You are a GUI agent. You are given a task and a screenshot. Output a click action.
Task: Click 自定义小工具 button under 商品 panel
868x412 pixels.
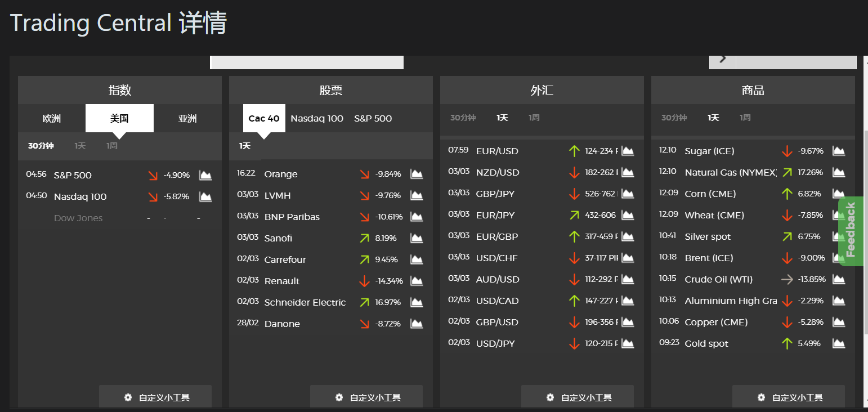coord(789,397)
